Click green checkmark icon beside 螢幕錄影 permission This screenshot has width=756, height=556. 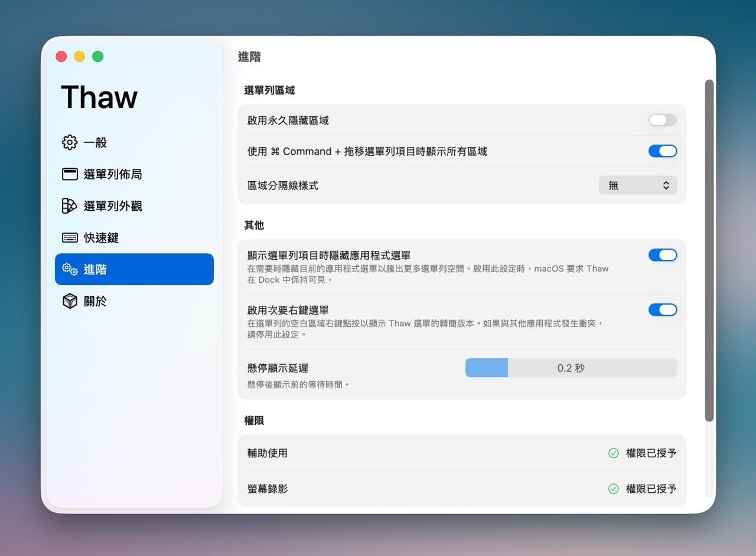[x=613, y=489]
